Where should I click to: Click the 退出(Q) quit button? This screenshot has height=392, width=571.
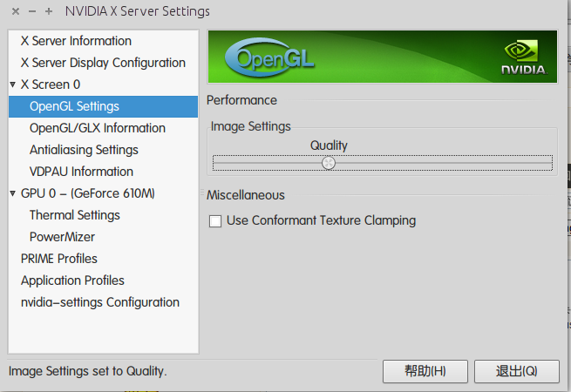tap(516, 371)
